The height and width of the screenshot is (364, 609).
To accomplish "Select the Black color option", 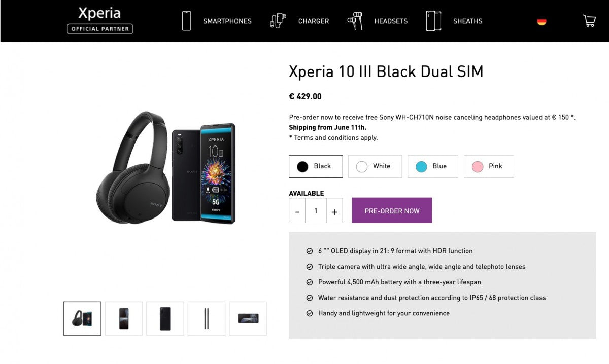I will [316, 166].
